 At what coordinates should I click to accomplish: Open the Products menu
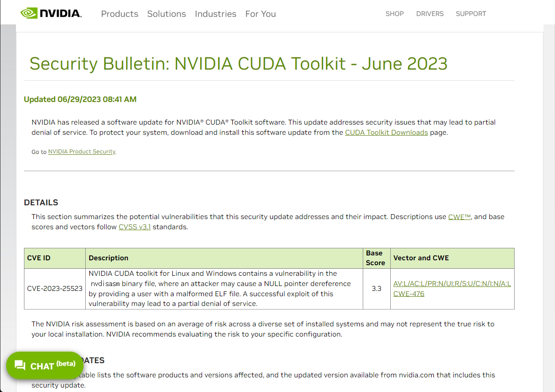(x=119, y=14)
